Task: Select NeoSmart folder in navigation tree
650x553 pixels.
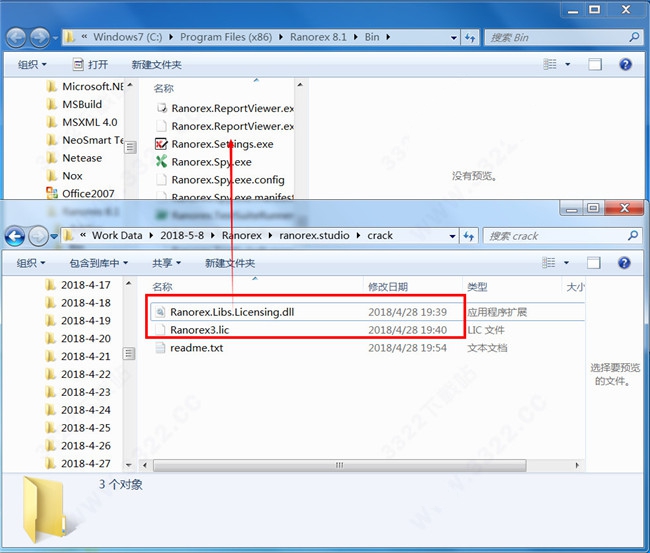Action: click(85, 140)
